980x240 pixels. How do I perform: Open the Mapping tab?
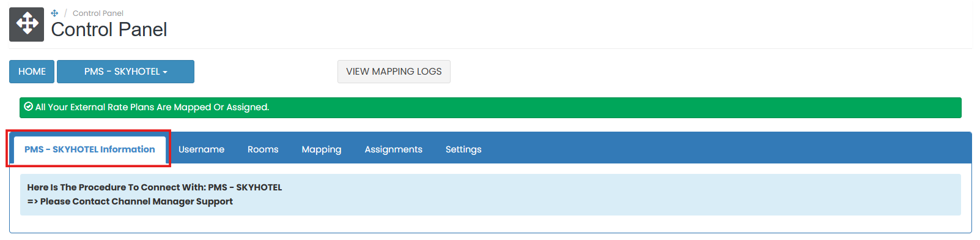tap(322, 149)
